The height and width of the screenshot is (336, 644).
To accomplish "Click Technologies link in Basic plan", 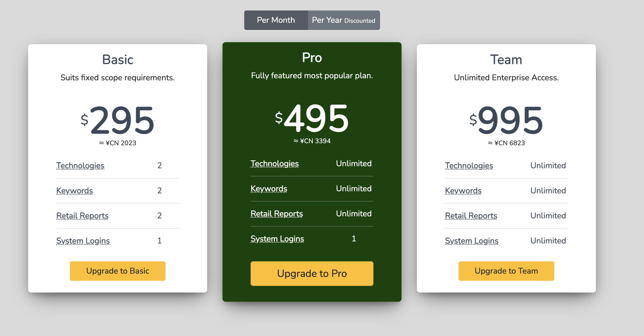I will coord(80,165).
